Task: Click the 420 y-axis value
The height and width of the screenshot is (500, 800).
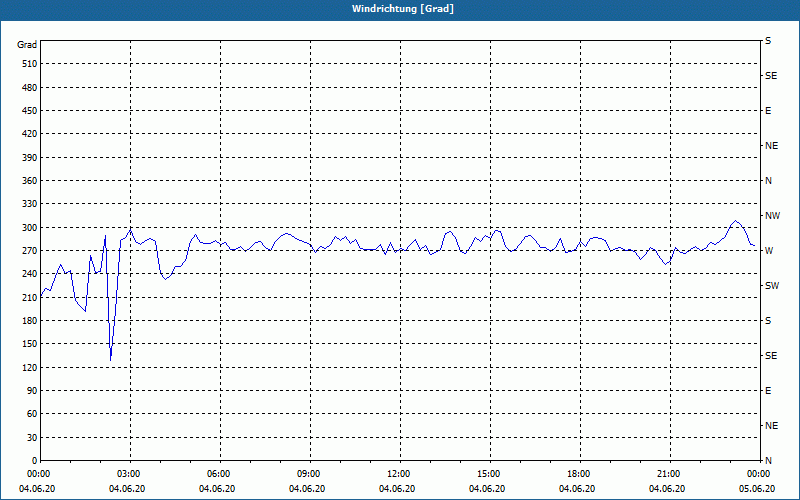Action: (x=30, y=134)
